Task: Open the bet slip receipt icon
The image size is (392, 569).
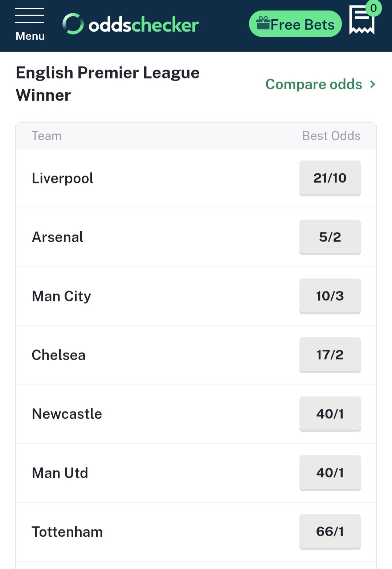Action: click(362, 20)
